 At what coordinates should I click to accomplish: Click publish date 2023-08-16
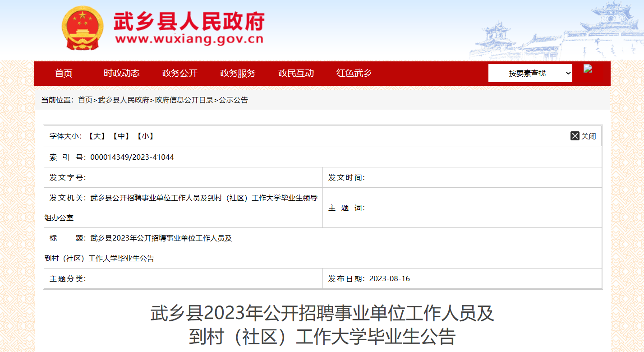click(x=390, y=279)
